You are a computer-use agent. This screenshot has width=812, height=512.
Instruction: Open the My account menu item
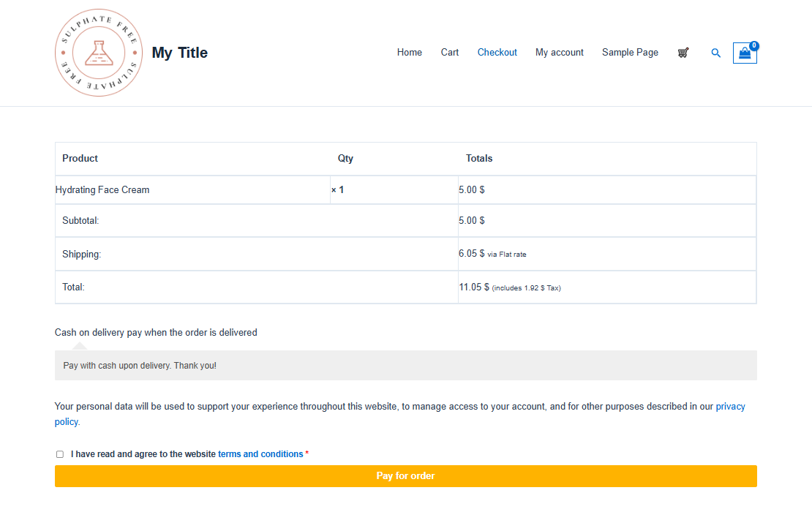coord(560,52)
